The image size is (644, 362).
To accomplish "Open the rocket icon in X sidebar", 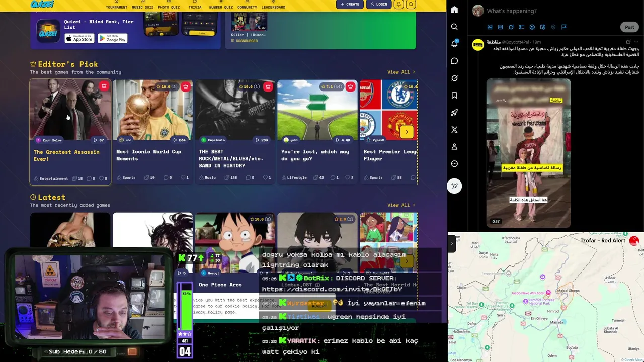I will (x=454, y=112).
